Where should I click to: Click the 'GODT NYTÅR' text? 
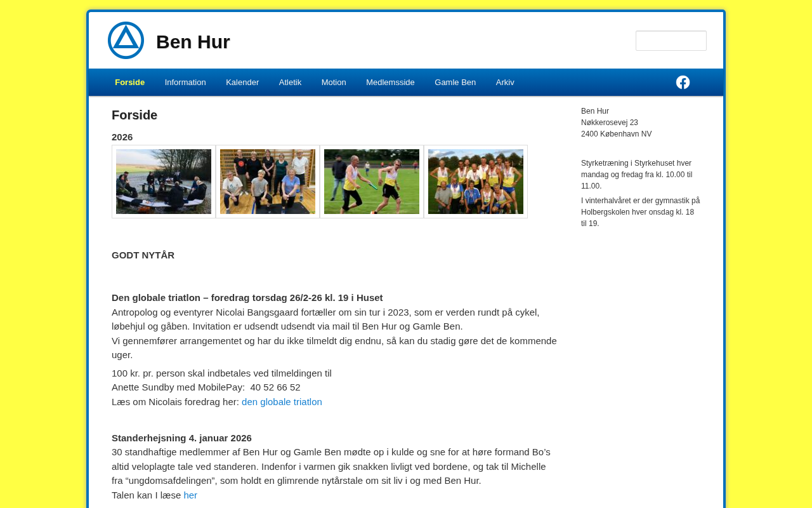[x=143, y=255]
